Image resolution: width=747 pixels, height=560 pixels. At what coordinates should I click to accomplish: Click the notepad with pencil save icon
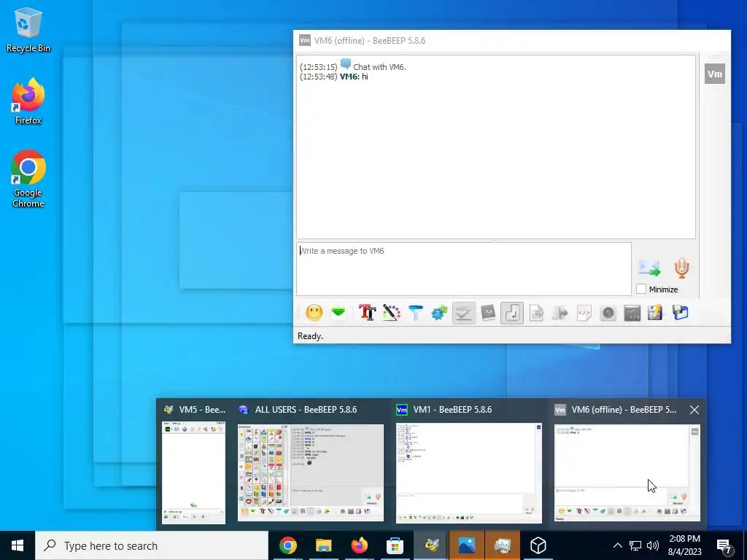(655, 313)
